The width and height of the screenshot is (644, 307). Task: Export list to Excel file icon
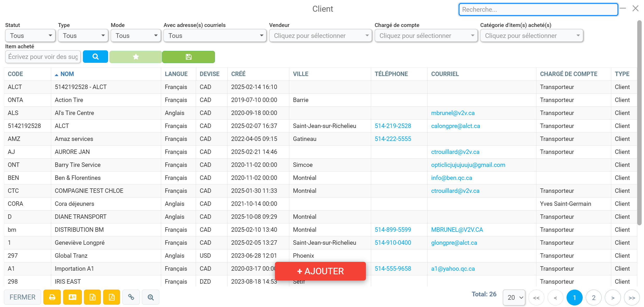(93, 297)
